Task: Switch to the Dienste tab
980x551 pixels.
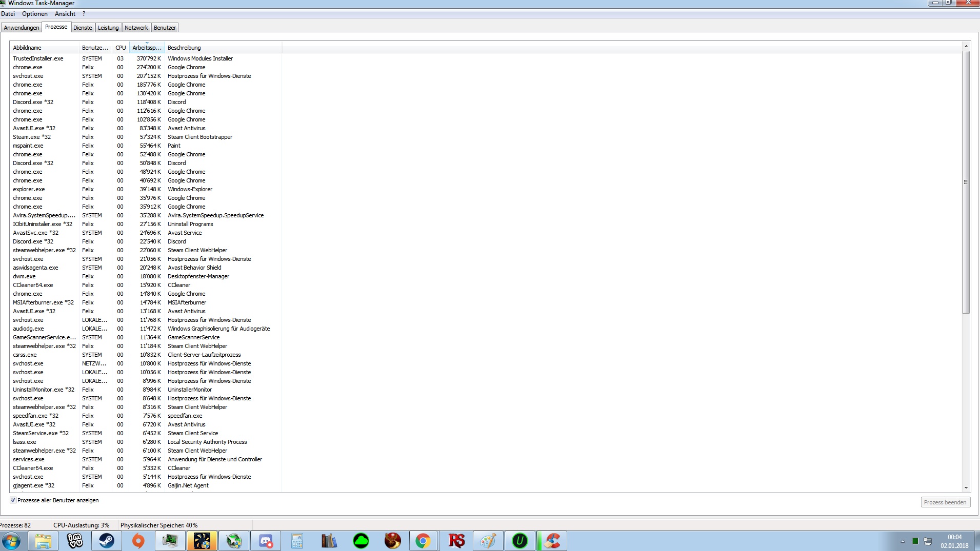Action: (83, 28)
